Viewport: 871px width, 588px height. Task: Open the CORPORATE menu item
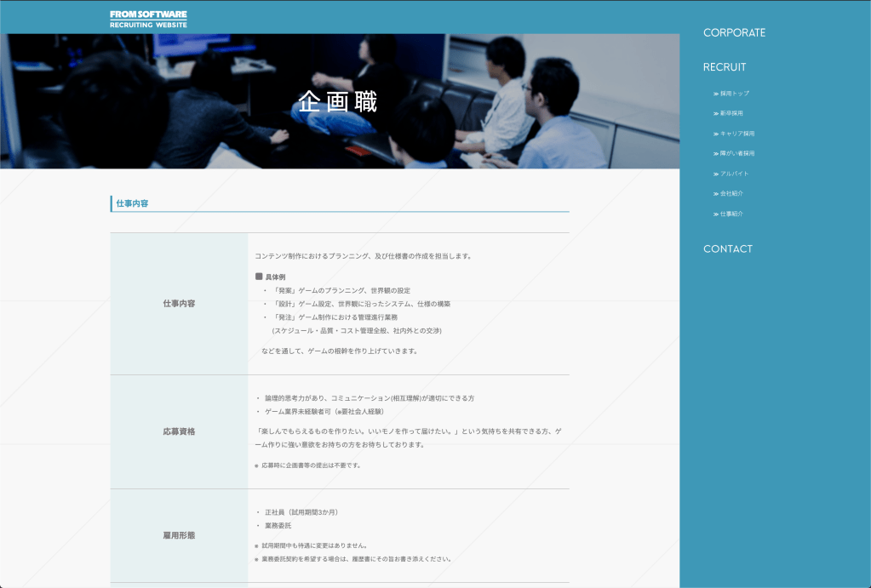click(734, 33)
